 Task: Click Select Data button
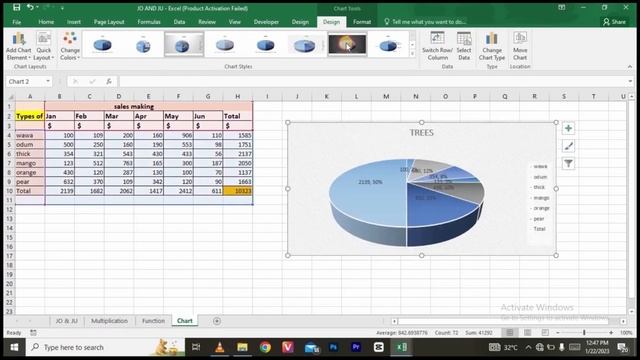(464, 46)
